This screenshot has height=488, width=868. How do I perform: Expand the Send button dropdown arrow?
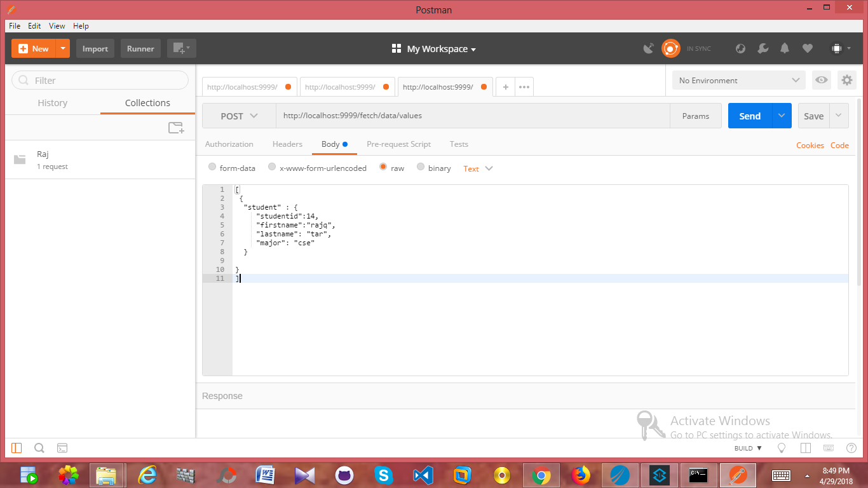pyautogui.click(x=782, y=116)
